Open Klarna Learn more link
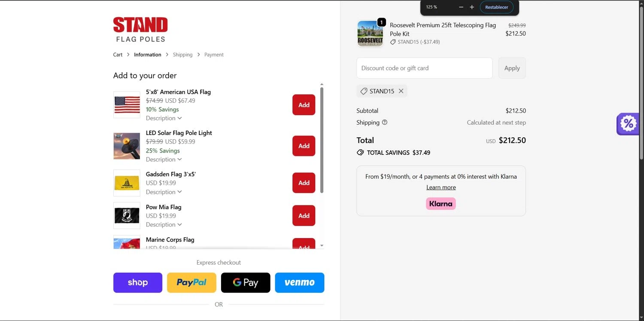This screenshot has height=321, width=644. click(441, 187)
